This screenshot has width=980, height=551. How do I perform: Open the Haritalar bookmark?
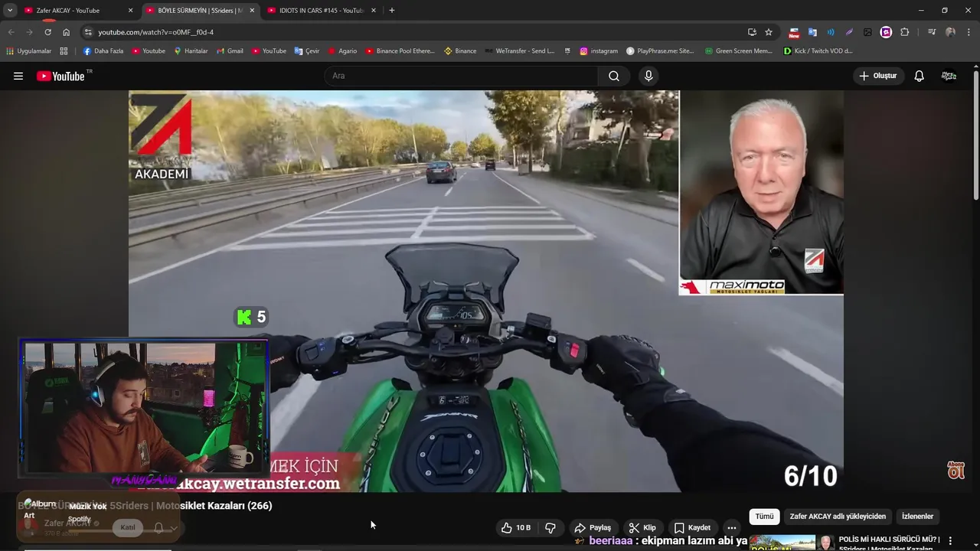[x=191, y=51]
